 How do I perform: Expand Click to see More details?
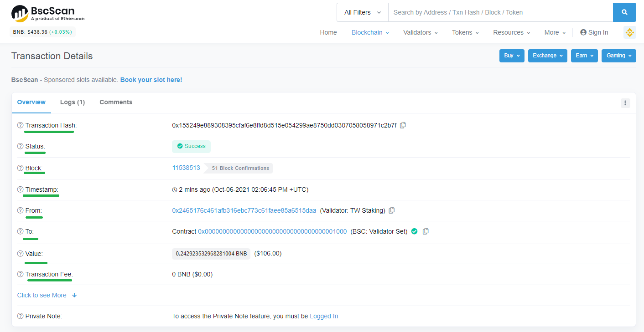pyautogui.click(x=47, y=295)
